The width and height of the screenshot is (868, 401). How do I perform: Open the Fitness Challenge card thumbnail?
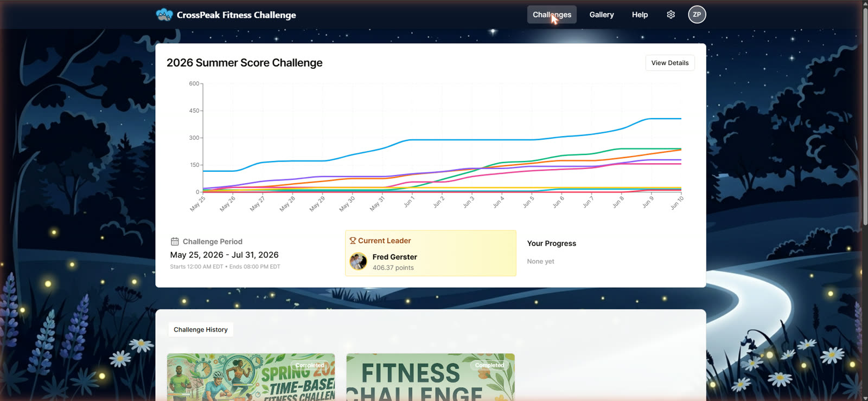pyautogui.click(x=431, y=377)
